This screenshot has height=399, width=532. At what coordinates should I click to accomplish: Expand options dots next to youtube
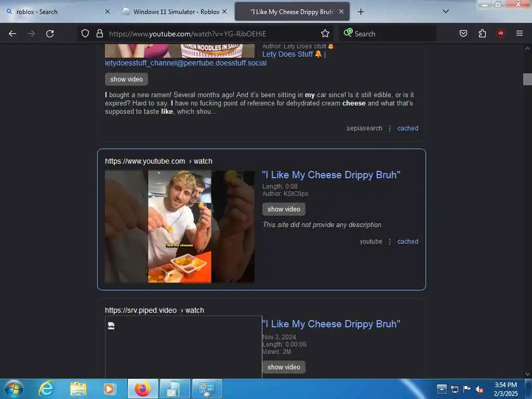(390, 241)
